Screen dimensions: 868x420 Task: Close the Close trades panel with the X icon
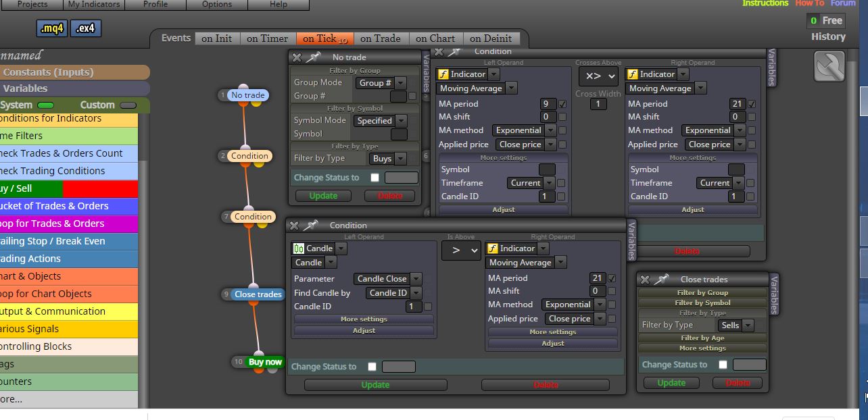[x=645, y=280]
